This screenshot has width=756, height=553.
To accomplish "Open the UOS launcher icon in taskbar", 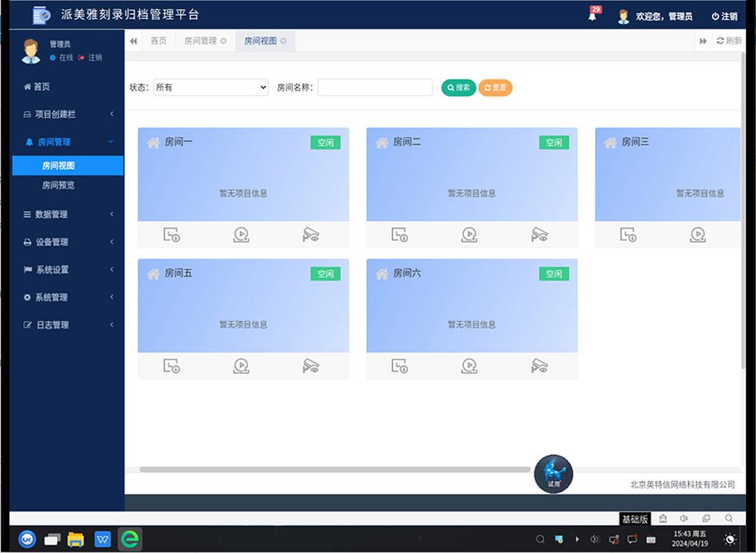I will tap(27, 539).
